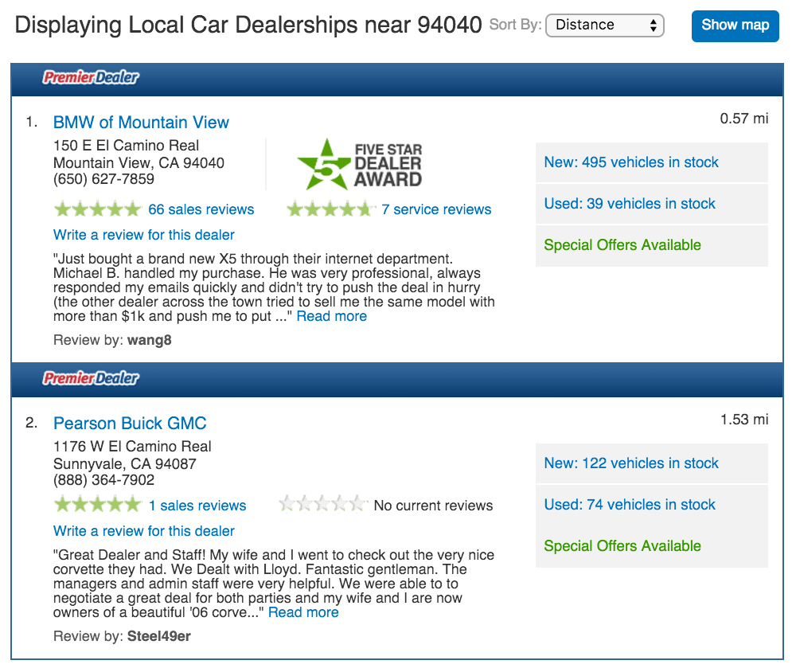Click Sunnyvale, CA 94087 address line
Viewport: 796px width, 672px height.
coord(124,463)
